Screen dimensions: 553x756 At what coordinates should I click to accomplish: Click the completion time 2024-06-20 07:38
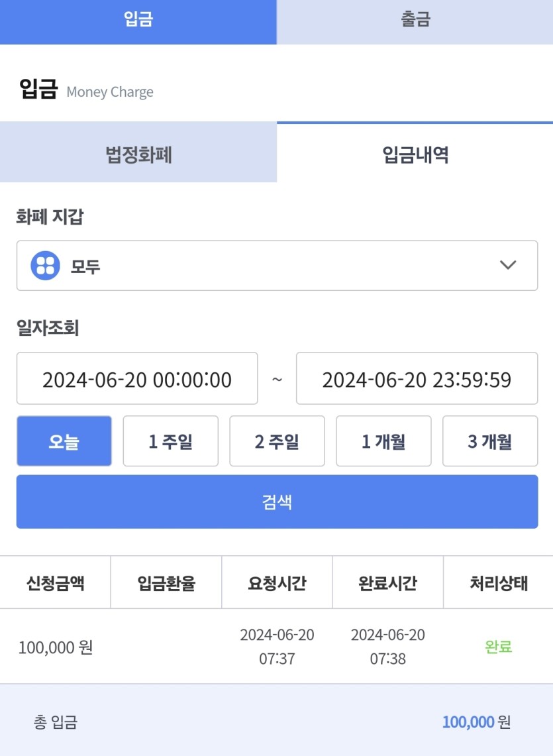pyautogui.click(x=387, y=647)
